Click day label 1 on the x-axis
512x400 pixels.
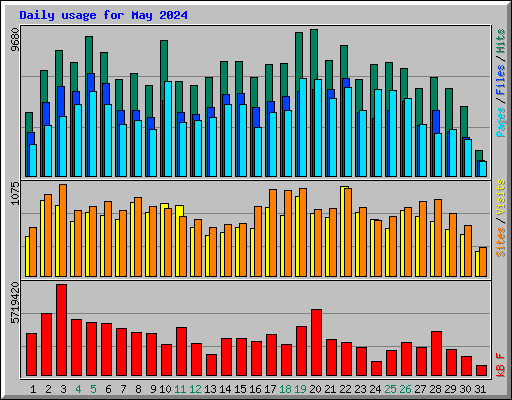coord(33,389)
